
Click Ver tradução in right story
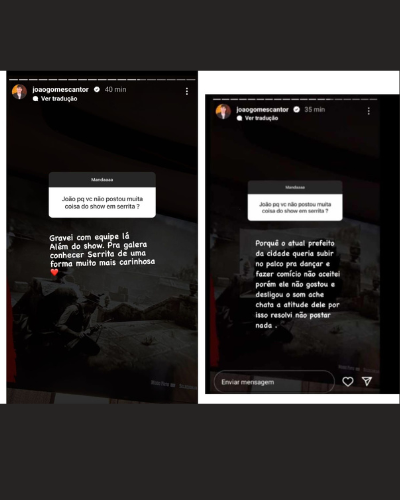point(261,118)
